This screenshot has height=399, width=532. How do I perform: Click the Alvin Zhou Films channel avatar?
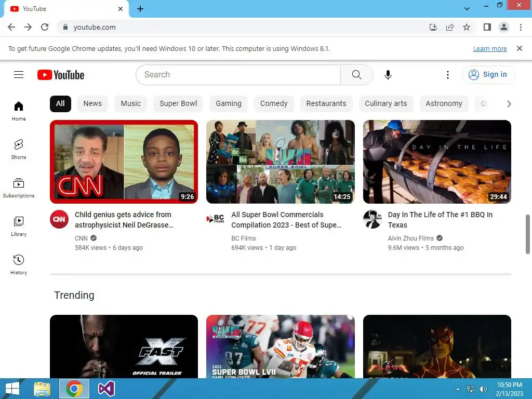(372, 219)
